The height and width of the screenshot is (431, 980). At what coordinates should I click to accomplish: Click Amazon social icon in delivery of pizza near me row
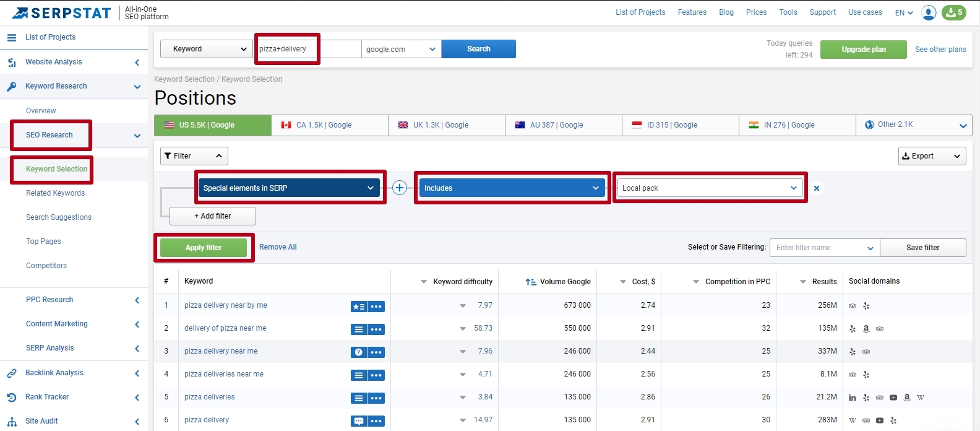tap(866, 329)
